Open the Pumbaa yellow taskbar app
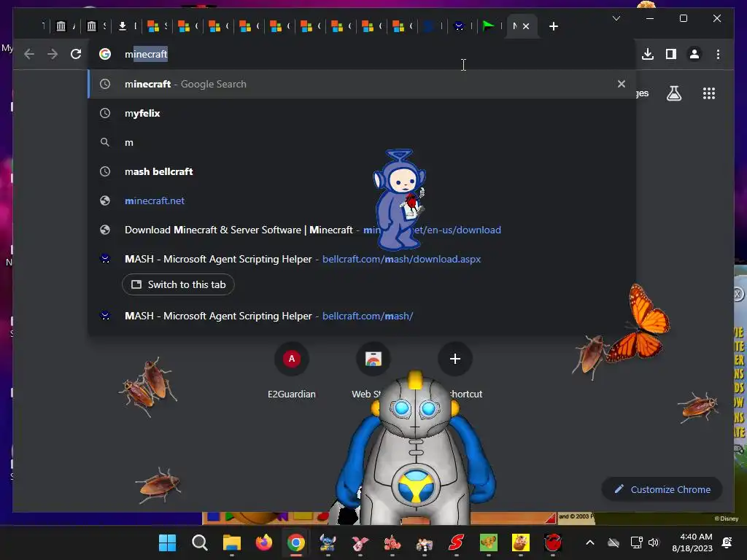This screenshot has height=560, width=747. pyautogui.click(x=521, y=542)
